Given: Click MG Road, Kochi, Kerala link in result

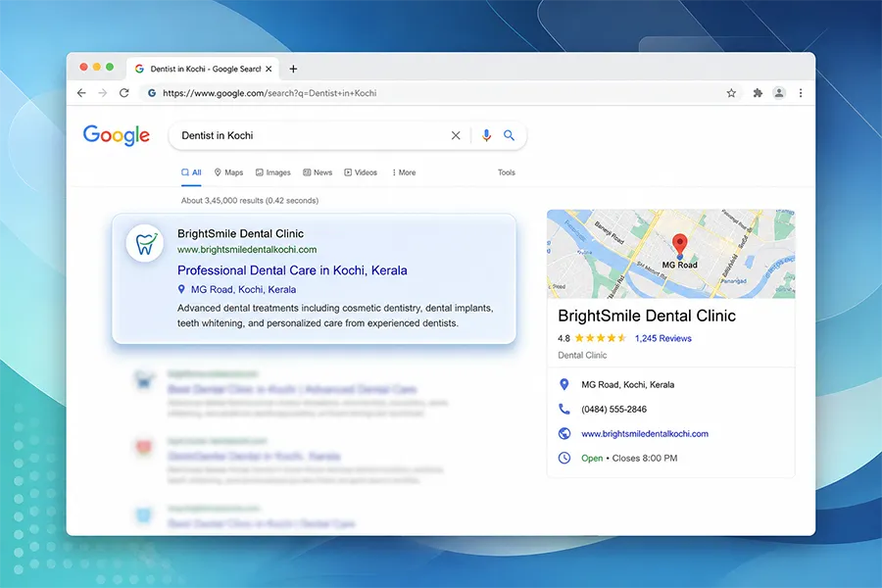Looking at the screenshot, I should pyautogui.click(x=243, y=289).
